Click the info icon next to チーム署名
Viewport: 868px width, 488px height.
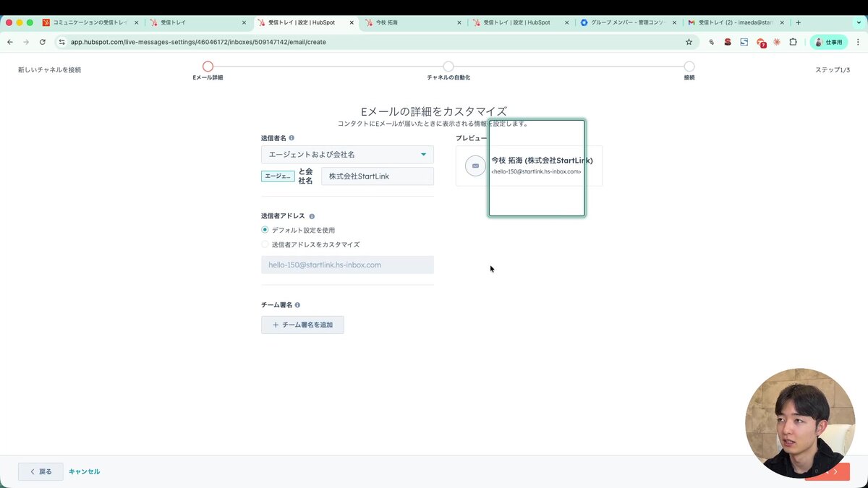click(x=297, y=304)
